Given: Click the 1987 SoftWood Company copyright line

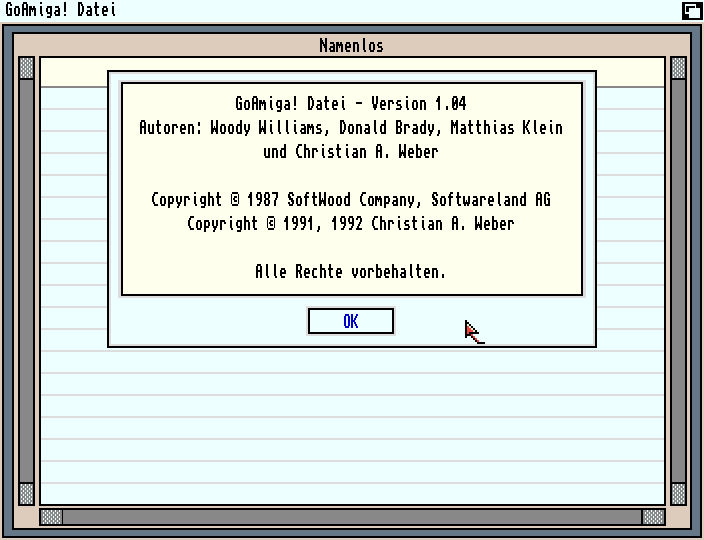Looking at the screenshot, I should coord(351,200).
